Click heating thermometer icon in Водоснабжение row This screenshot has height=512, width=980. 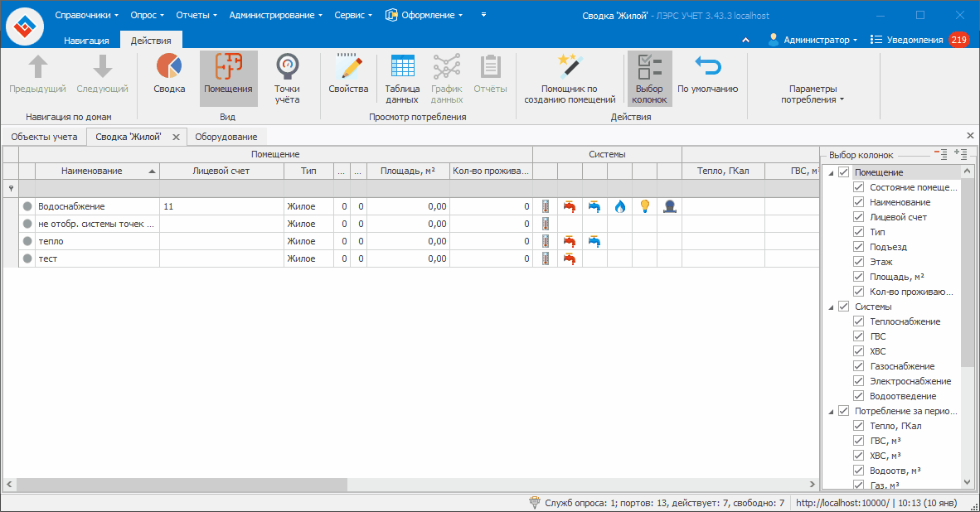[x=546, y=206]
